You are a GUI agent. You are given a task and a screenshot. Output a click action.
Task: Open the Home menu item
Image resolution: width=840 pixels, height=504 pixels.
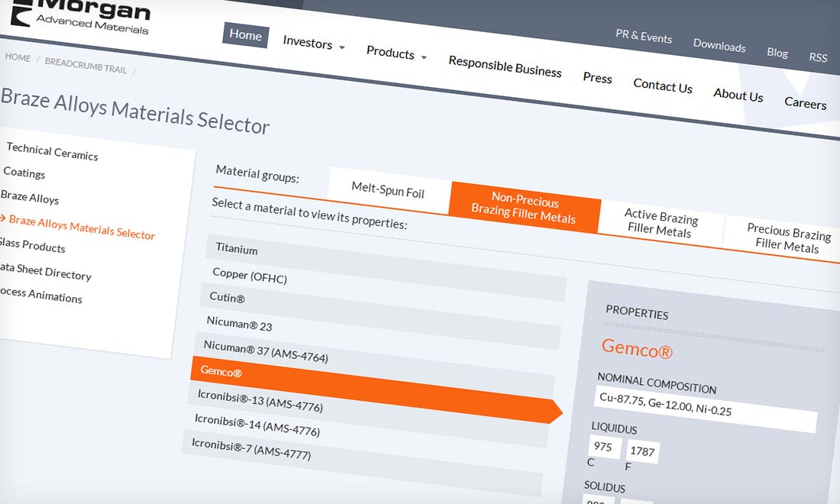click(246, 35)
